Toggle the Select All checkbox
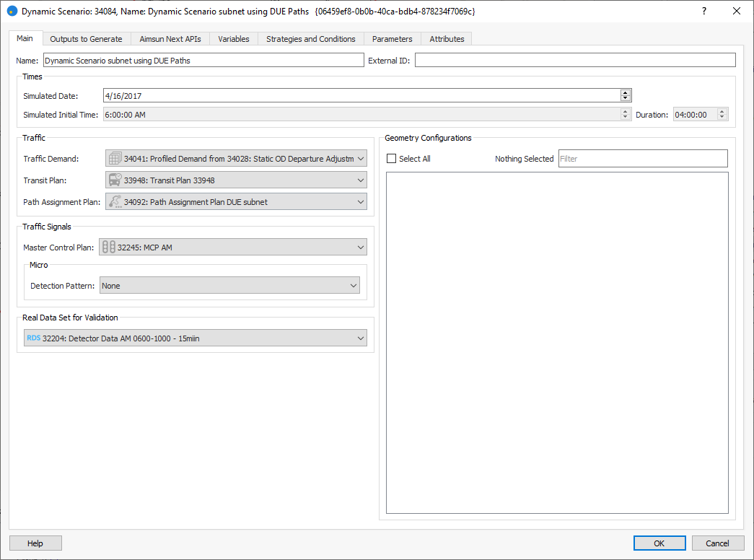The image size is (754, 560). pyautogui.click(x=392, y=159)
